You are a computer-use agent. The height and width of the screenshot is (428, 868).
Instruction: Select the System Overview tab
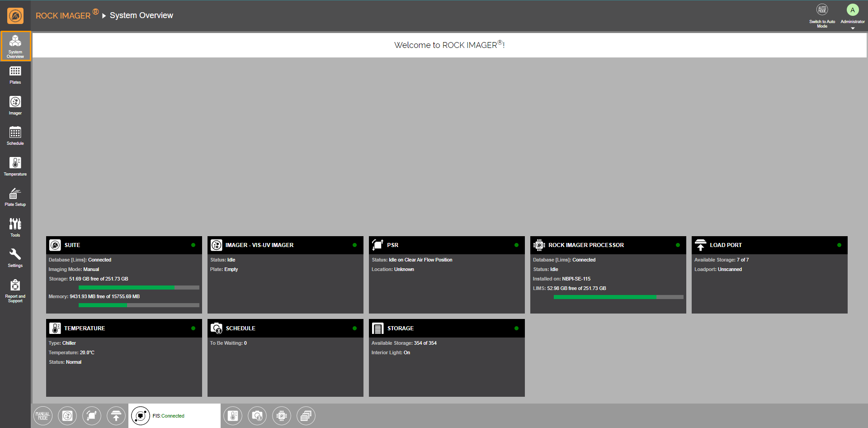[15, 46]
